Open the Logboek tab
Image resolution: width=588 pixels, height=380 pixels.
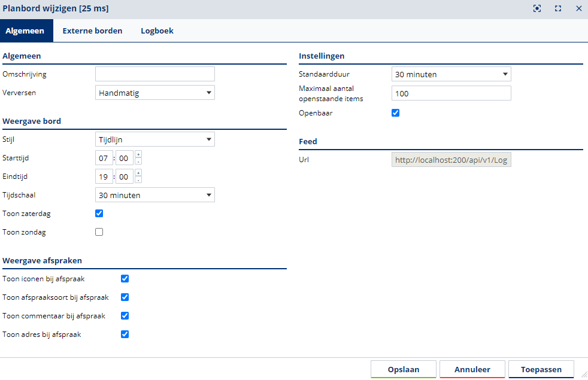click(x=157, y=31)
